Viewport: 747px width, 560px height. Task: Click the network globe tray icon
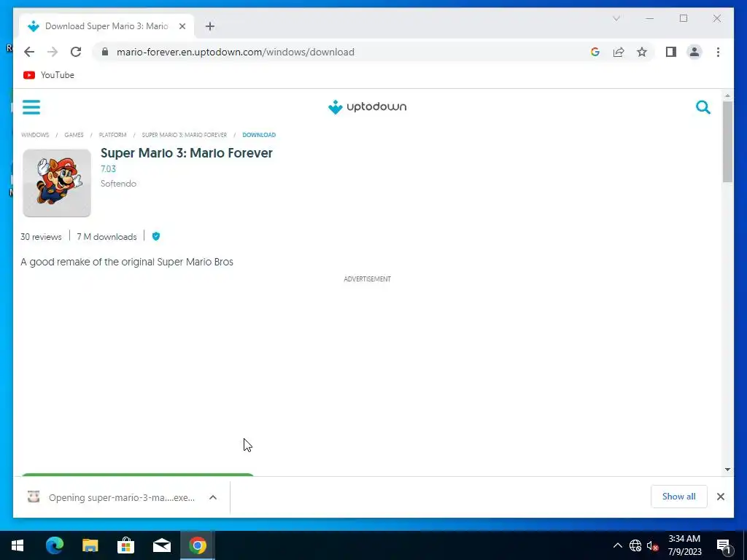click(x=635, y=545)
